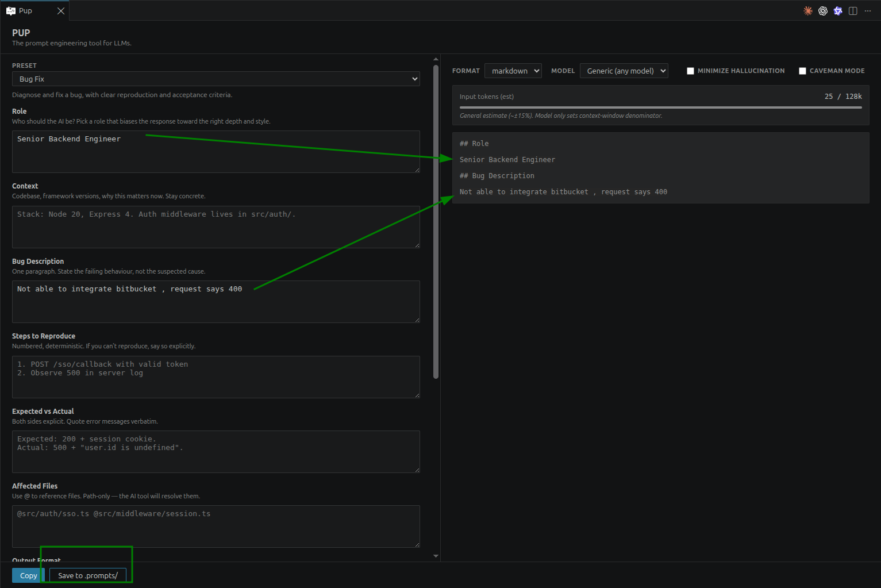Click the Expected vs Actual section label
This screenshot has height=588, width=881.
coord(43,412)
